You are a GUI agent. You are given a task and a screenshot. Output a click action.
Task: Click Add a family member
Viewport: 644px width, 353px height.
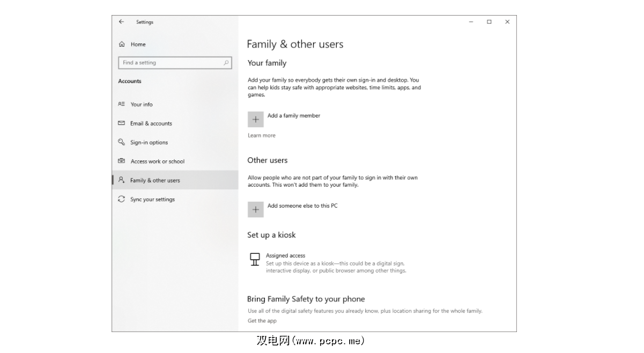pyautogui.click(x=294, y=116)
